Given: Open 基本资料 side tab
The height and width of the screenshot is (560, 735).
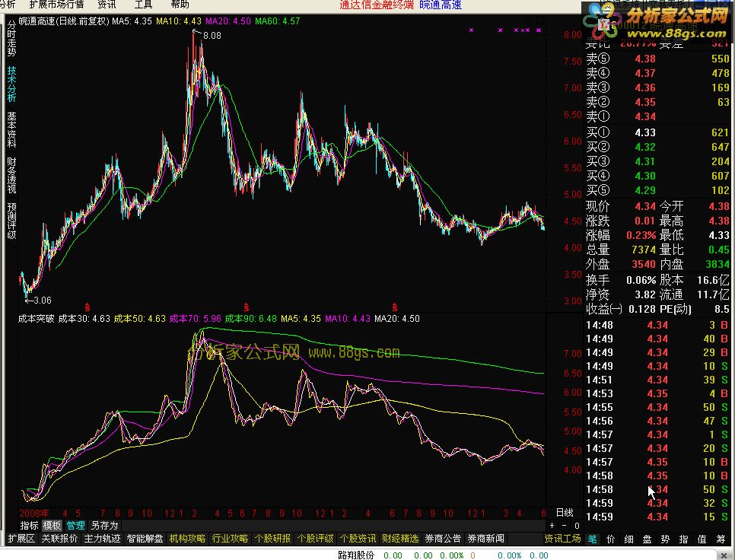Looking at the screenshot, I should pyautogui.click(x=11, y=129).
